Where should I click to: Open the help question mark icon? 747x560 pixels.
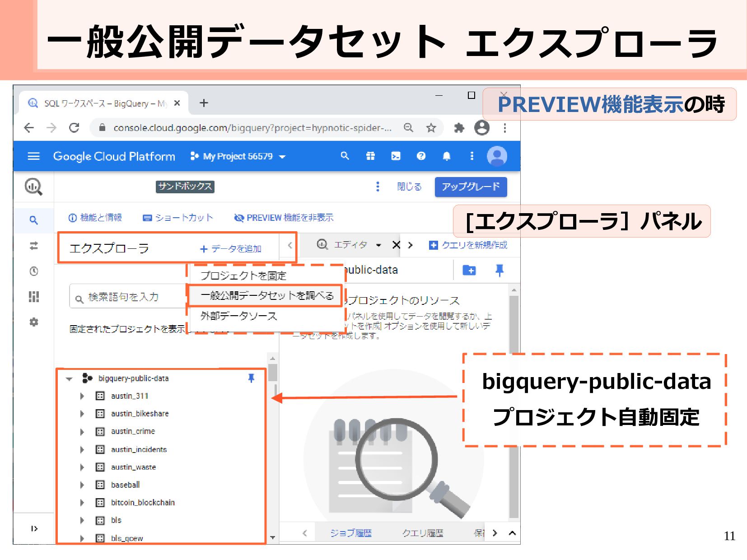(421, 156)
